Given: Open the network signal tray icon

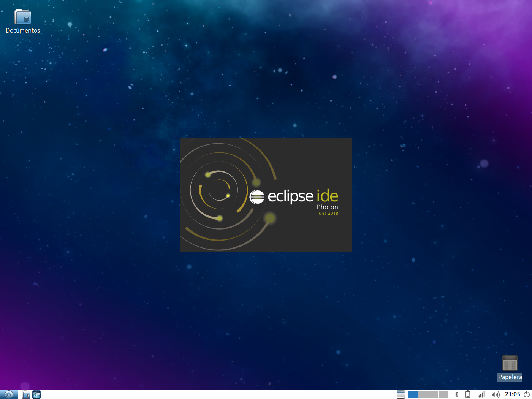Looking at the screenshot, I should [481, 394].
